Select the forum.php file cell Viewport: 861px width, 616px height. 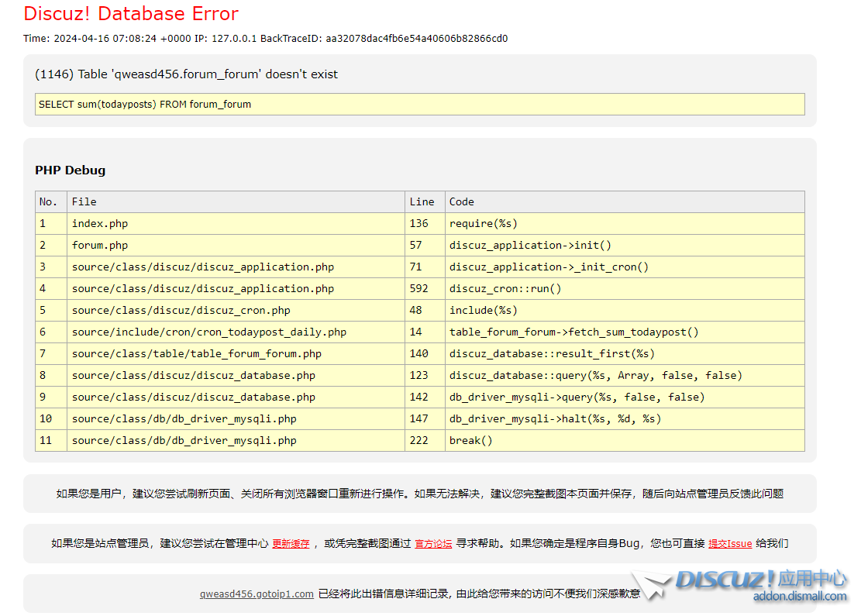(100, 246)
